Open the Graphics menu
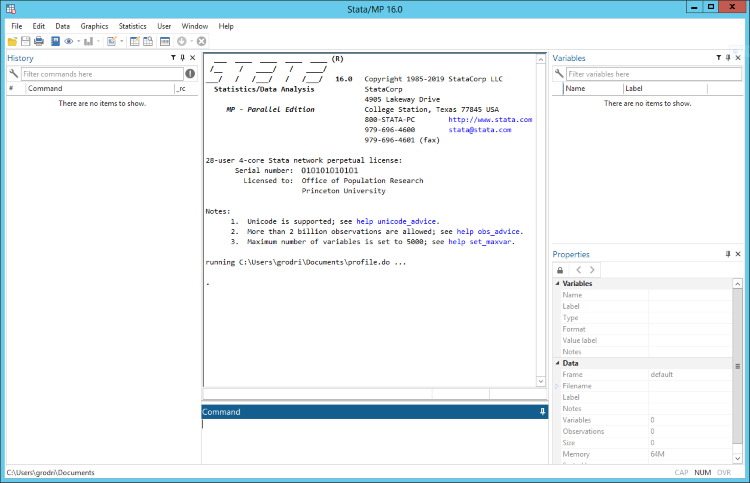The width and height of the screenshot is (750, 483). [94, 26]
